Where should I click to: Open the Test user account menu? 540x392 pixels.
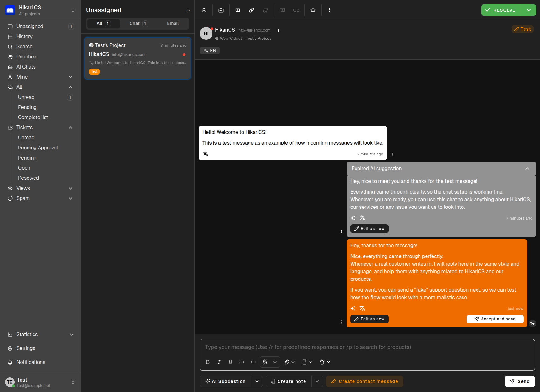pyautogui.click(x=40, y=382)
